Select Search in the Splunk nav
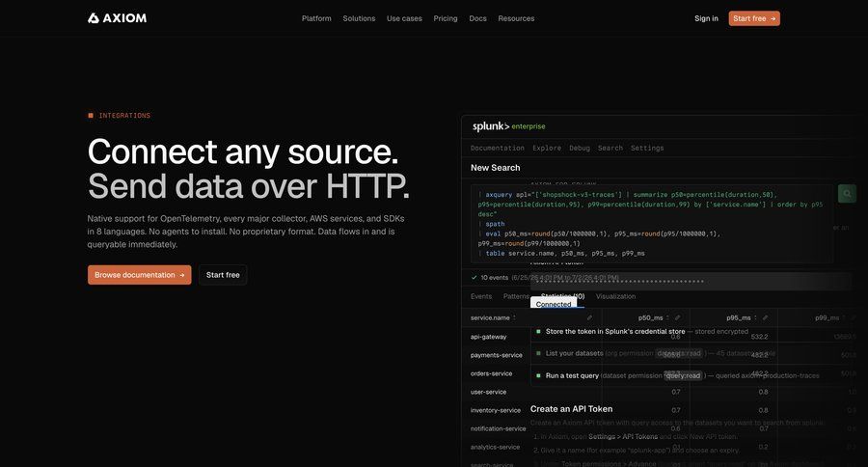Screen dimensions: 868x467 (x=610, y=148)
